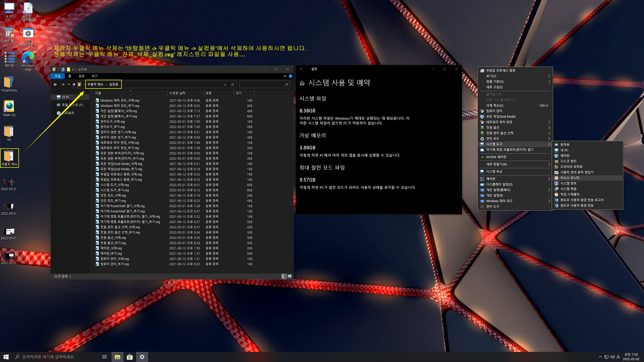Select 관리 도구 menu entry

point(515,206)
